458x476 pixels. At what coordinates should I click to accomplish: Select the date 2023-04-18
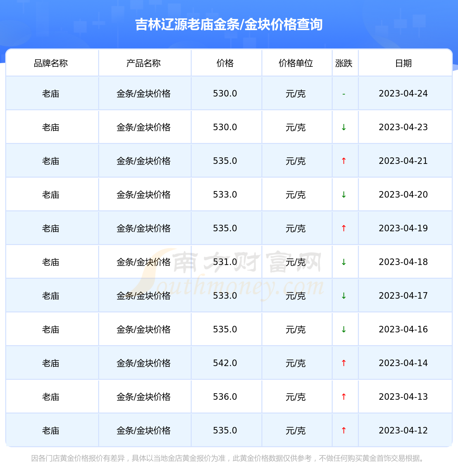[403, 262]
